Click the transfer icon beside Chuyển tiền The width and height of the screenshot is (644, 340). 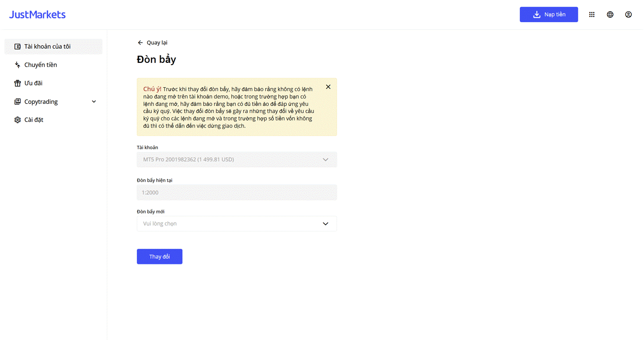(x=17, y=65)
